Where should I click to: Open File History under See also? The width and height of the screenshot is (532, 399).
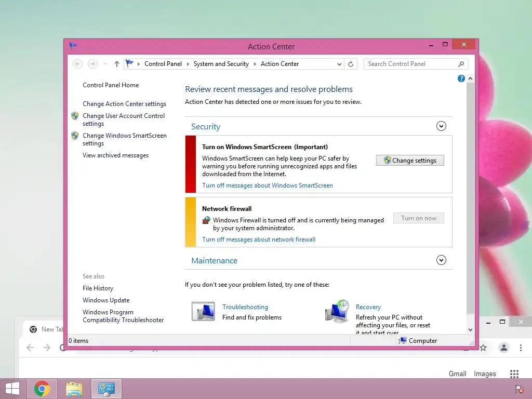pyautogui.click(x=98, y=288)
